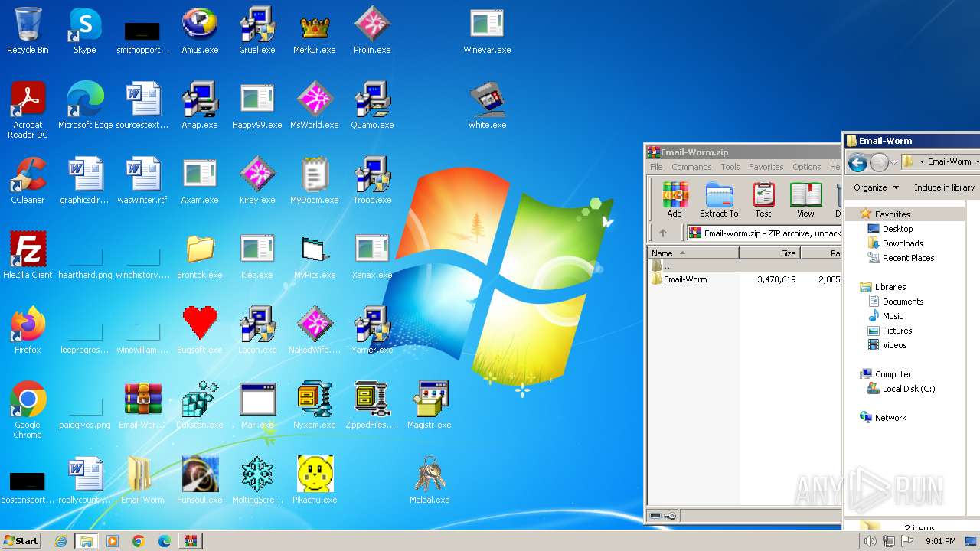
Task: Open the CCleaner desktop shortcut
Action: pos(28,181)
